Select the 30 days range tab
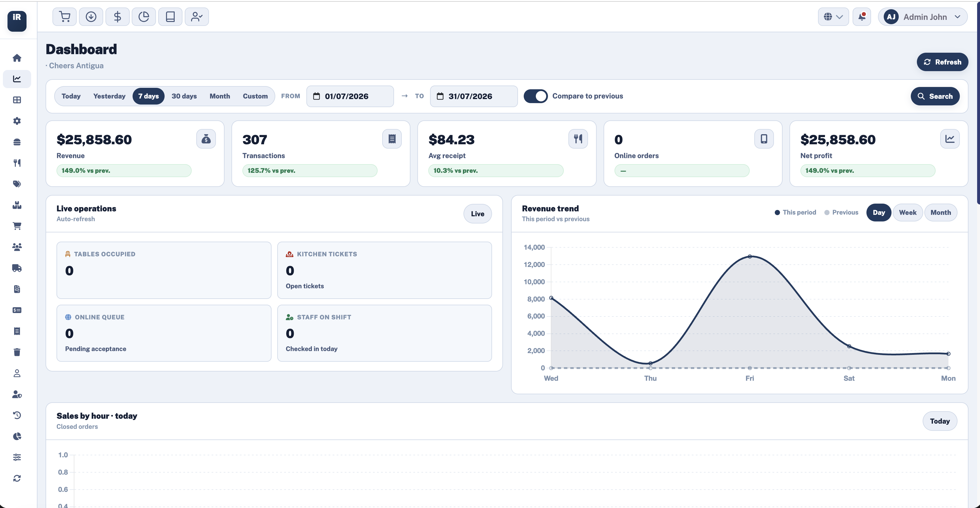 184,96
